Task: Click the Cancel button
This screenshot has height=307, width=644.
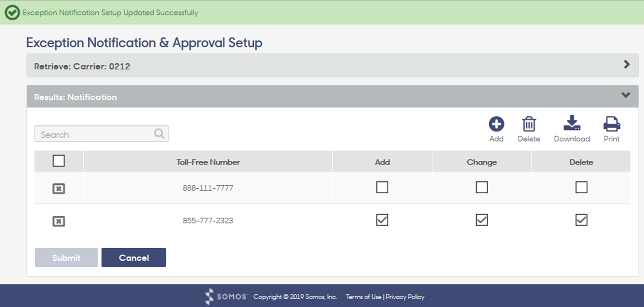Action: [x=134, y=258]
